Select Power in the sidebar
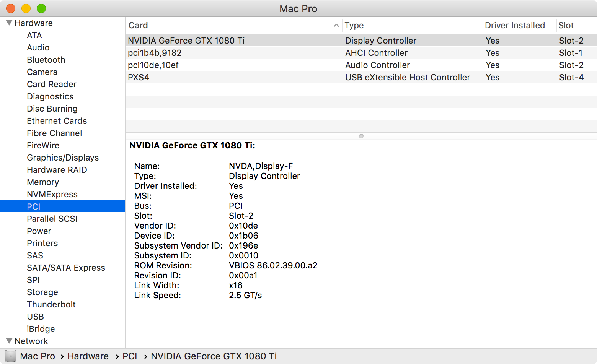Image resolution: width=597 pixels, height=364 pixels. [39, 231]
